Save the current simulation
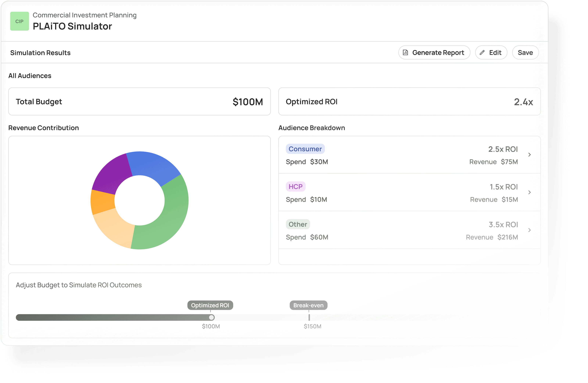Viewport: 588px width, 383px height. pyautogui.click(x=525, y=52)
